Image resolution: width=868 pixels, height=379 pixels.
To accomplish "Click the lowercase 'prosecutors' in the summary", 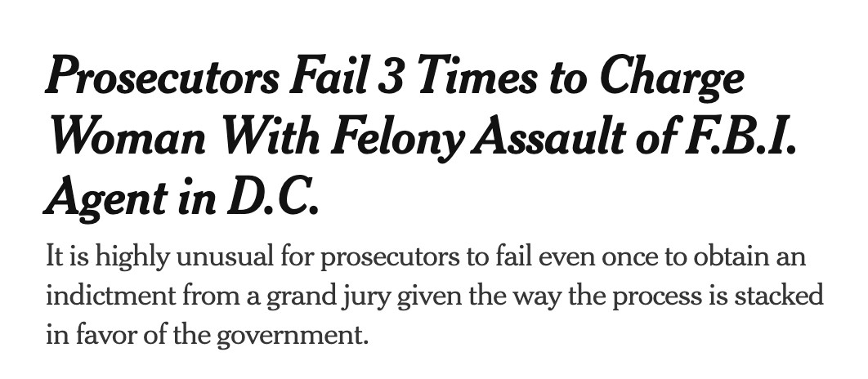I will pos(393,256).
